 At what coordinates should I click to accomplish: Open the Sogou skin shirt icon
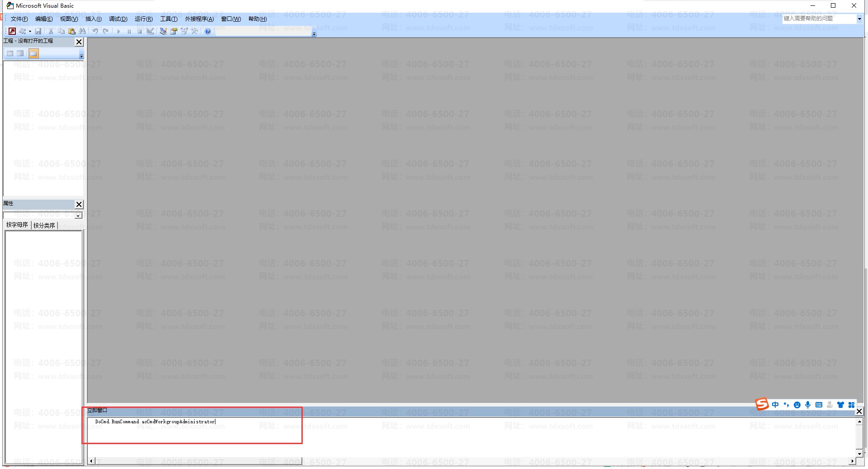[840, 405]
